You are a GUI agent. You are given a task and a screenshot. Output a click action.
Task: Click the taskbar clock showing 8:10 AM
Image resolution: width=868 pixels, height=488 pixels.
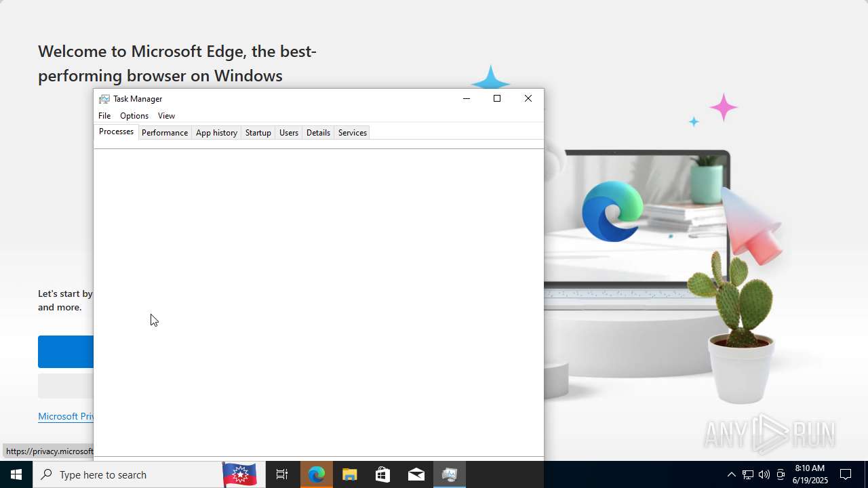point(810,474)
